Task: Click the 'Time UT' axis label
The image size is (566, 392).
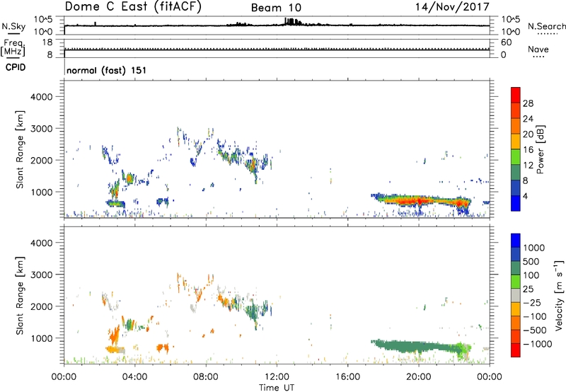Action: point(277,388)
